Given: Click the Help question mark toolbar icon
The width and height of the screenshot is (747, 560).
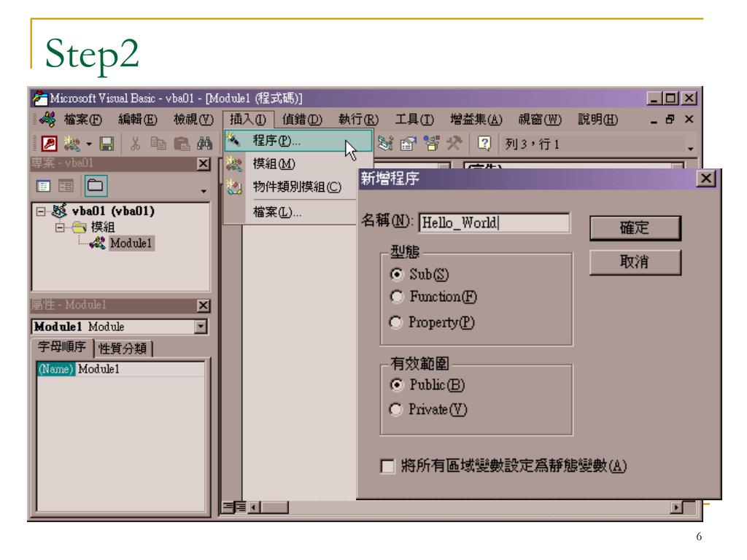Looking at the screenshot, I should (484, 143).
